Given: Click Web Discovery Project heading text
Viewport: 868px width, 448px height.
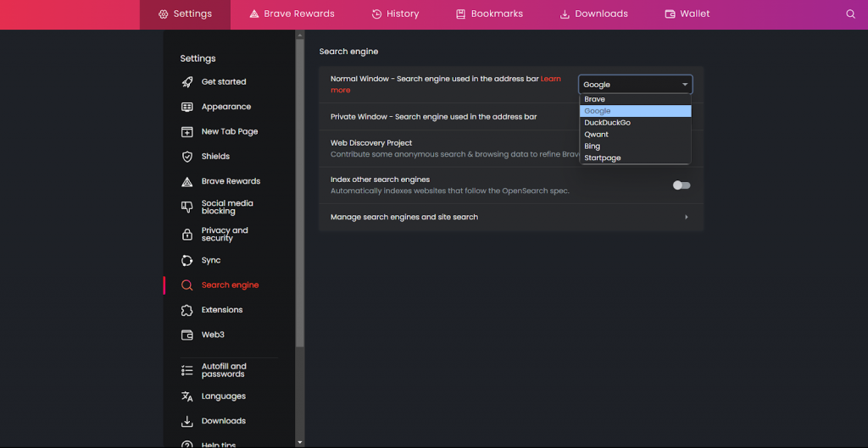Looking at the screenshot, I should (x=371, y=143).
